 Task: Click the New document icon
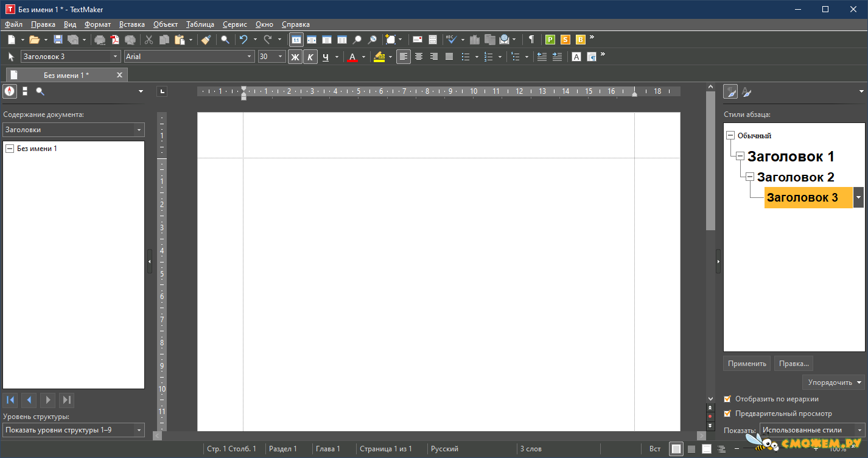(12, 40)
